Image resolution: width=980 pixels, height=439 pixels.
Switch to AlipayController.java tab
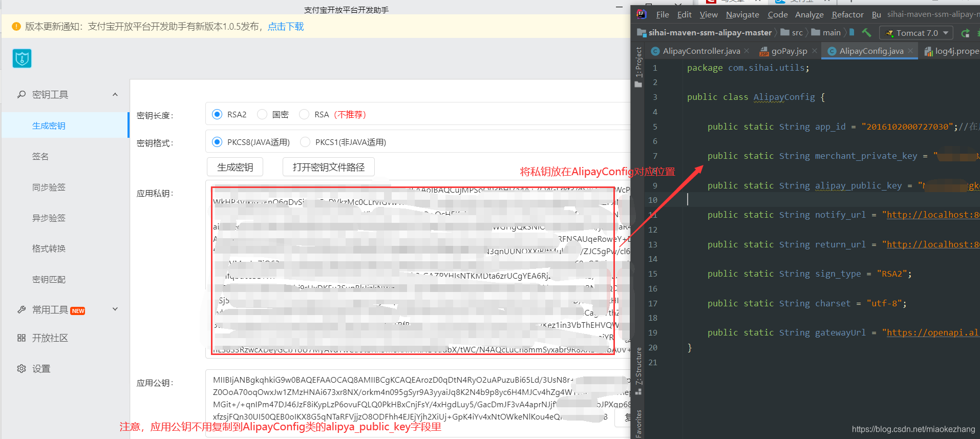point(701,51)
